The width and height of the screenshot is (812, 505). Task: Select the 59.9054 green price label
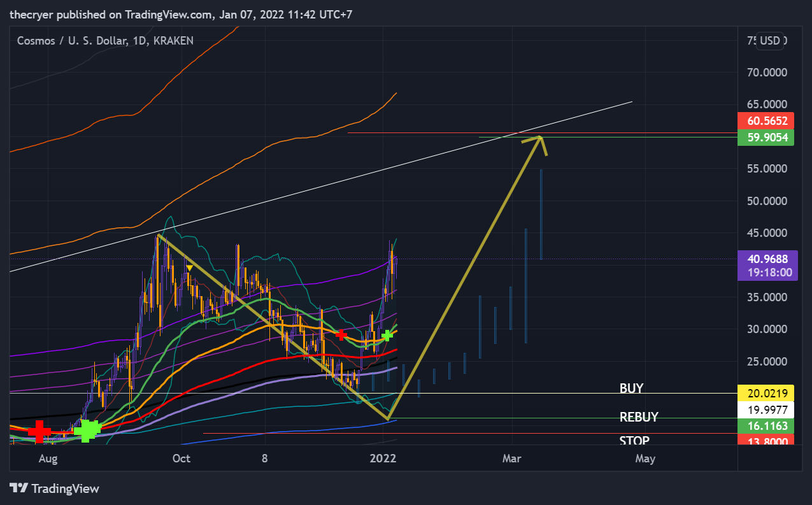pos(766,137)
